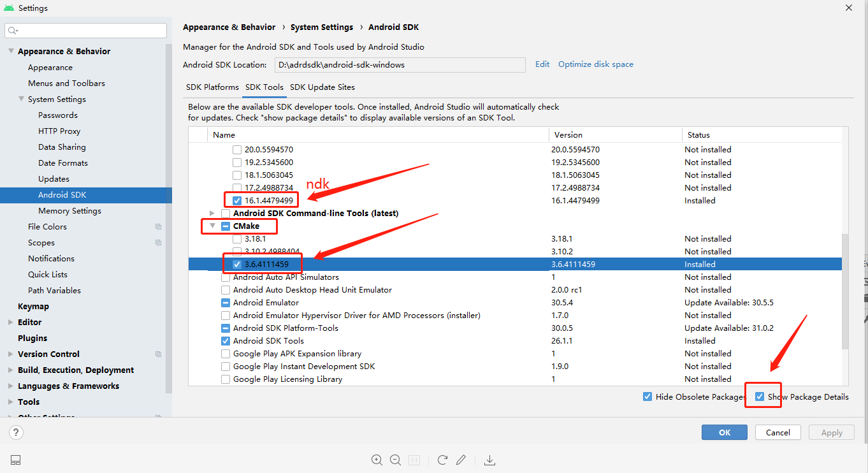Open the Plugins settings page
Viewport: 868px width, 473px height.
[x=33, y=338]
